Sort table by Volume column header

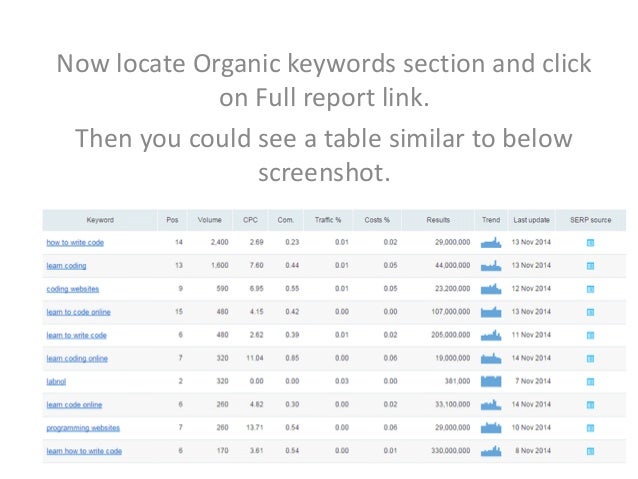point(210,220)
